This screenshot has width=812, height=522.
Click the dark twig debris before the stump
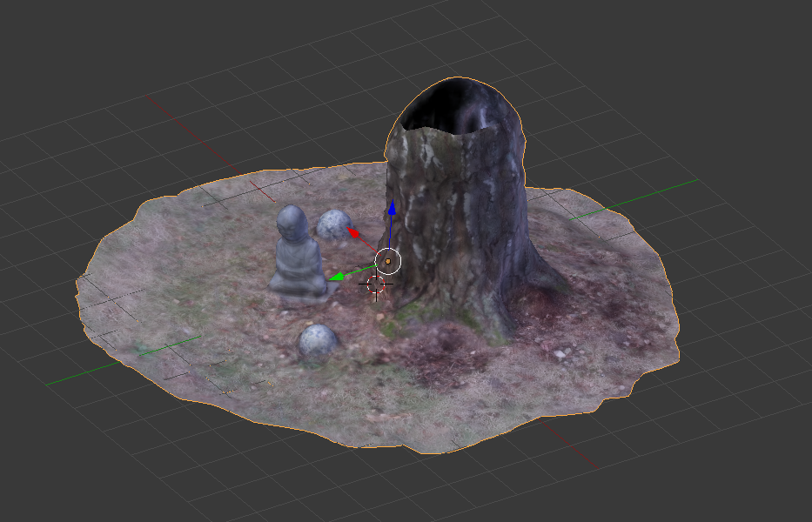(x=435, y=357)
